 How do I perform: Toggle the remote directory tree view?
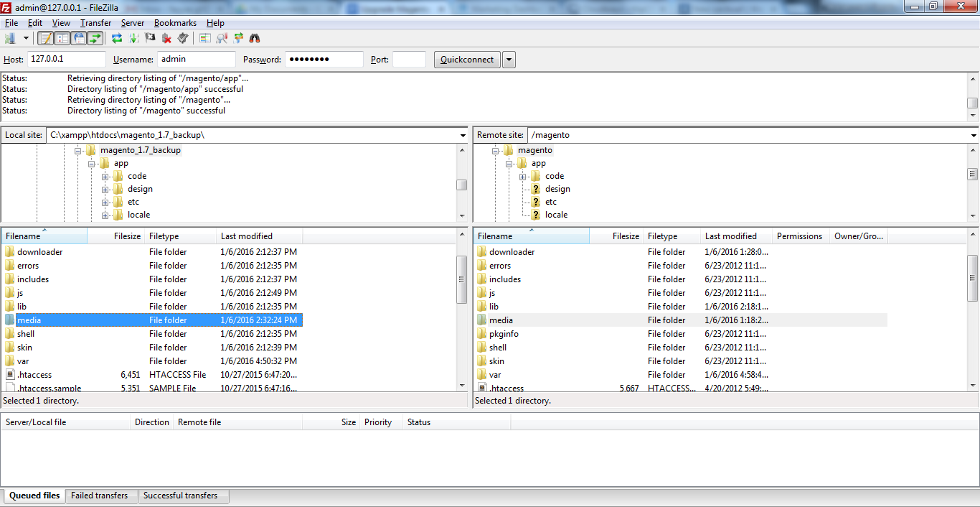point(79,38)
